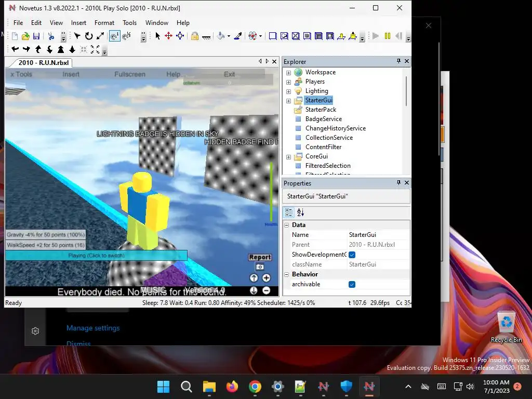Click the Cut scissors icon
Viewport: 532px width, 399px height.
tap(51, 36)
